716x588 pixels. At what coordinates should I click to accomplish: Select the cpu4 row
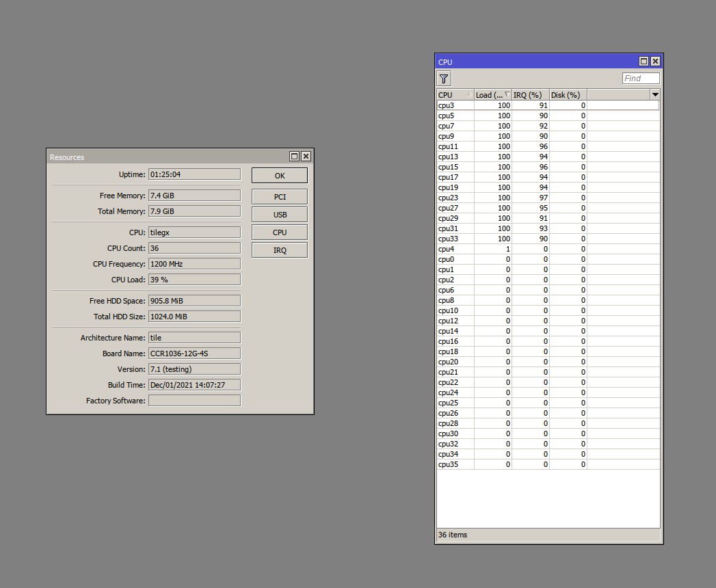click(x=548, y=250)
